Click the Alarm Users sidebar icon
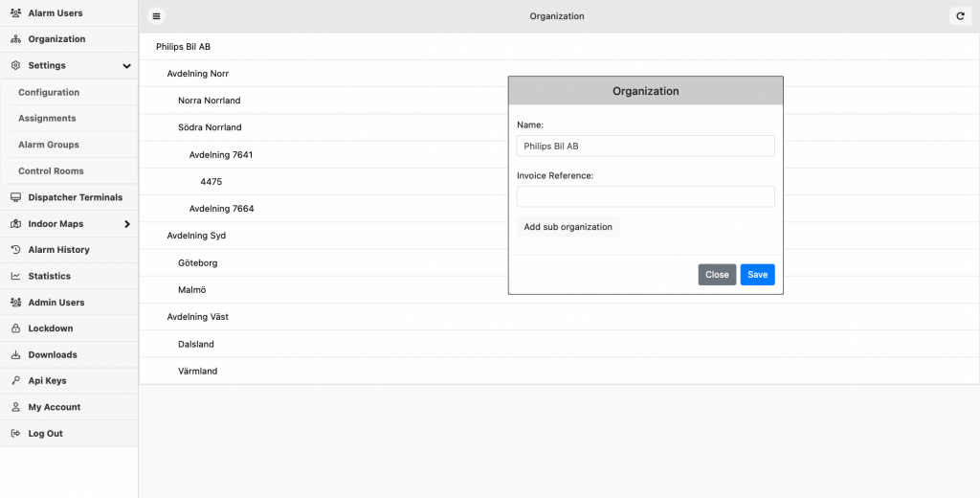 (15, 13)
